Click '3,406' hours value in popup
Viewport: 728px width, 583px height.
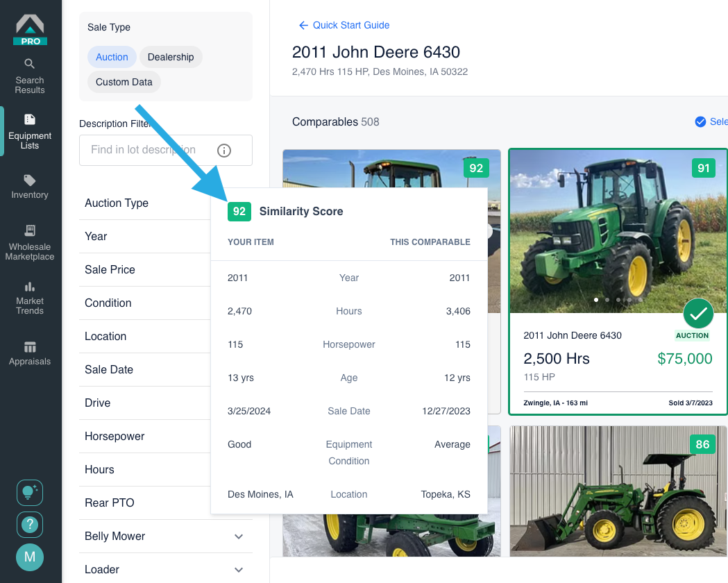tap(458, 311)
